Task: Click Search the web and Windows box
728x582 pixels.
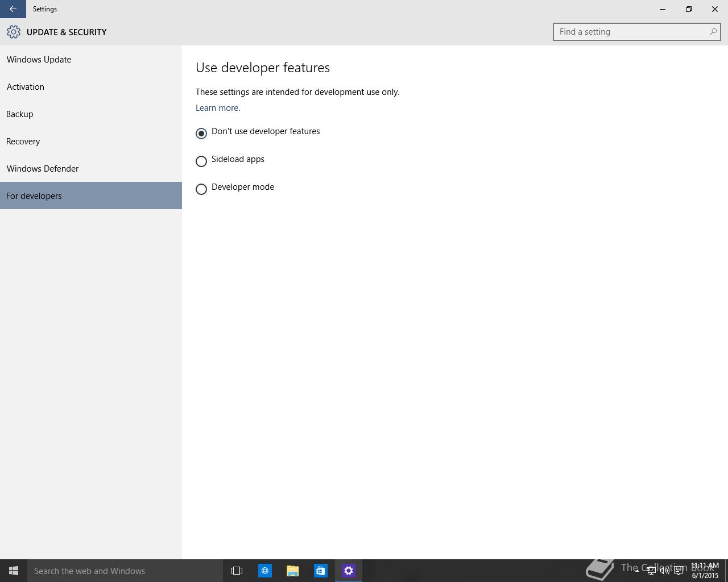Action: click(x=125, y=571)
